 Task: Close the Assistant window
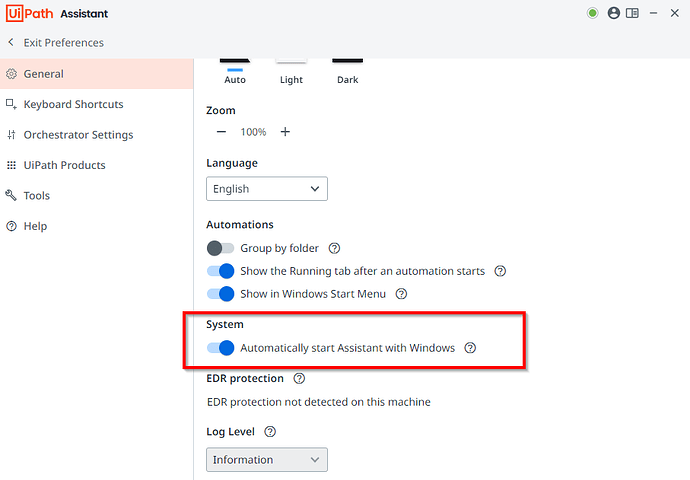point(675,13)
